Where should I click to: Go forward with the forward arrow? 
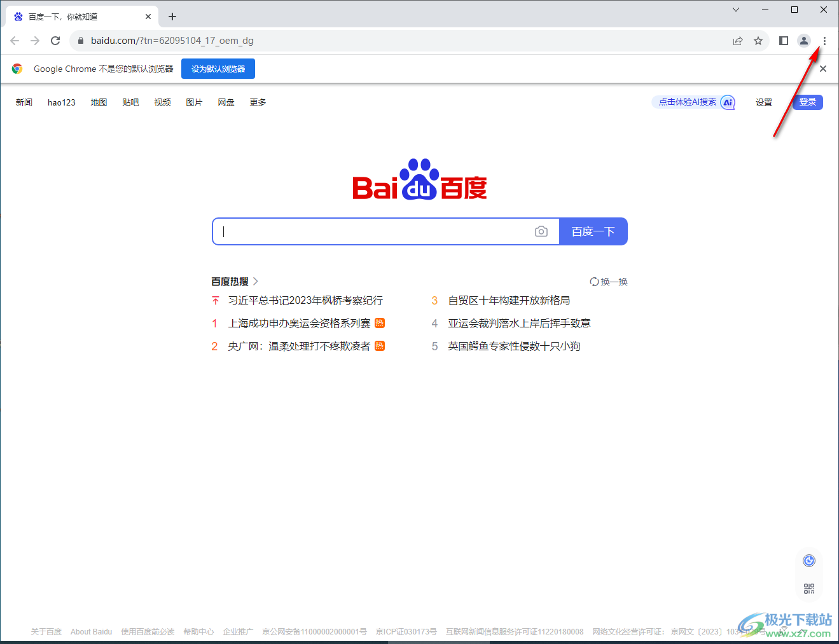35,41
